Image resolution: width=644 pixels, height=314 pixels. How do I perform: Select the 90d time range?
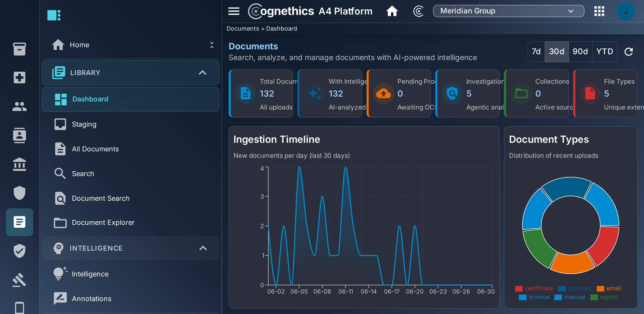[580, 52]
